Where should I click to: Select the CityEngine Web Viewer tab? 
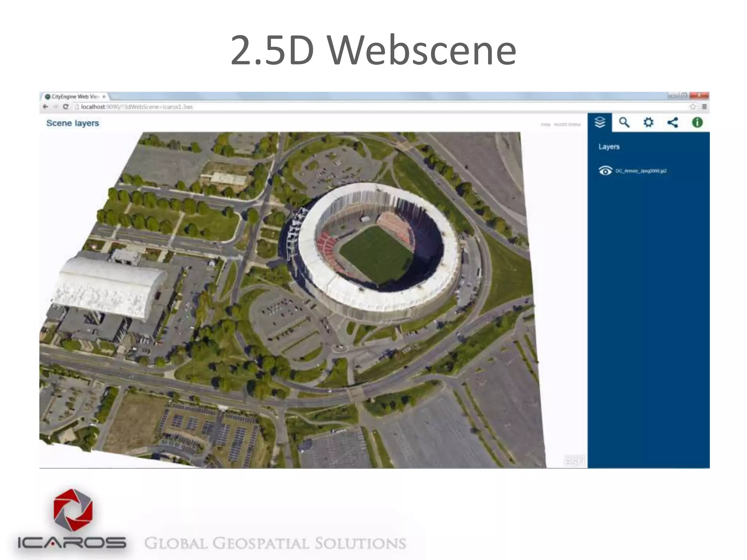click(x=74, y=97)
